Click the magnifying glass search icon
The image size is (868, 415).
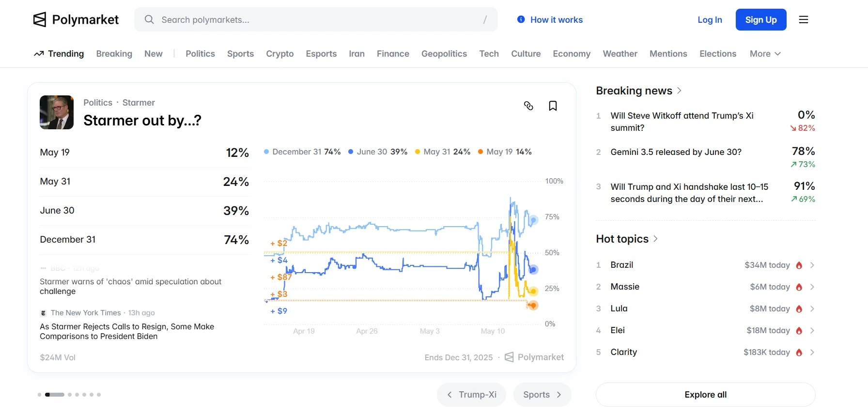149,19
